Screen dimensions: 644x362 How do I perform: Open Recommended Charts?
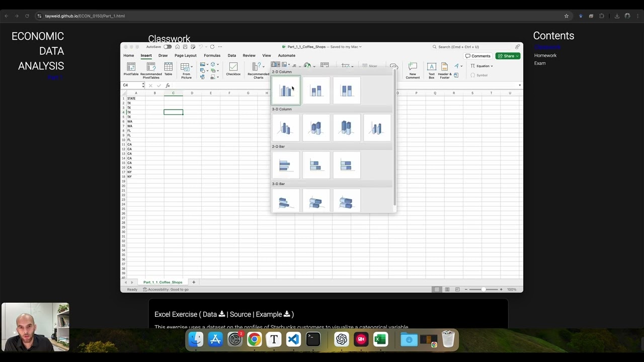point(258,70)
